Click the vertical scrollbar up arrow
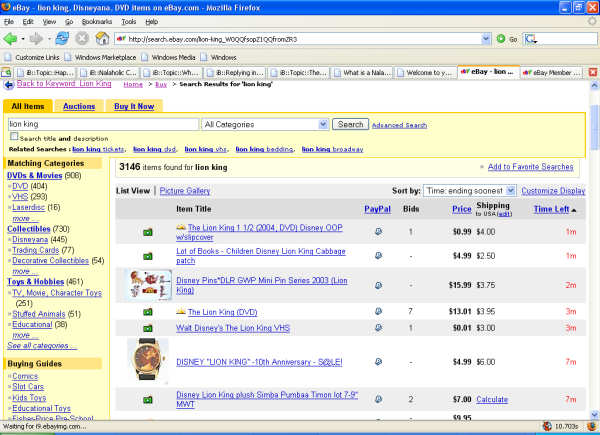Image resolution: width=600 pixels, height=435 pixels. point(594,85)
